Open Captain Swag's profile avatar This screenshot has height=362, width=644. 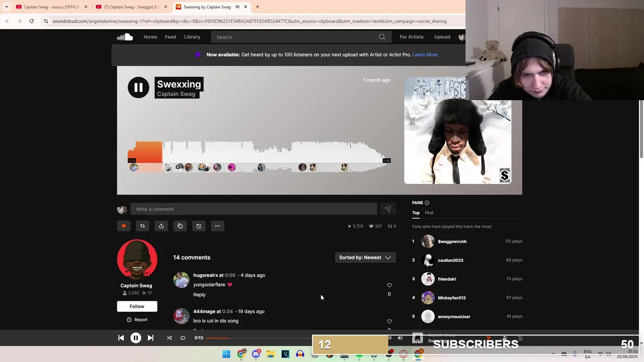tap(137, 259)
